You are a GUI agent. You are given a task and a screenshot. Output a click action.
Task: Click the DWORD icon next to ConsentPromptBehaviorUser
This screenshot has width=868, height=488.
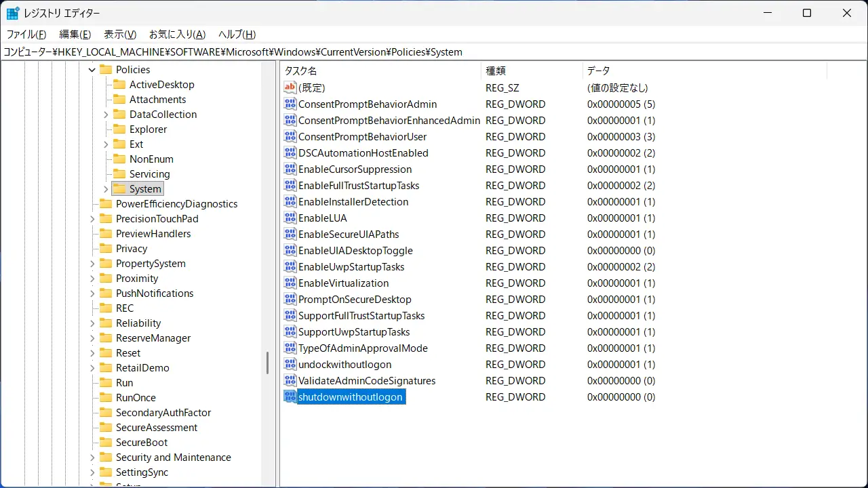point(290,136)
